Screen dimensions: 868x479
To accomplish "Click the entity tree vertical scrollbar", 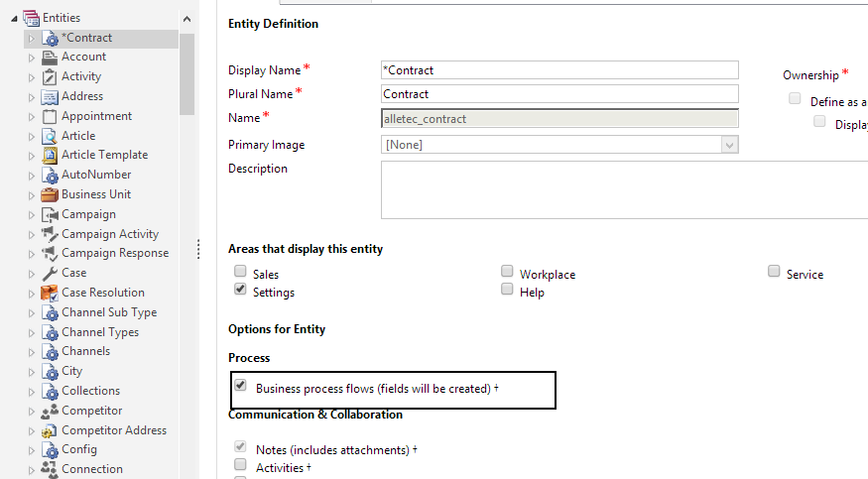I will pyautogui.click(x=186, y=74).
